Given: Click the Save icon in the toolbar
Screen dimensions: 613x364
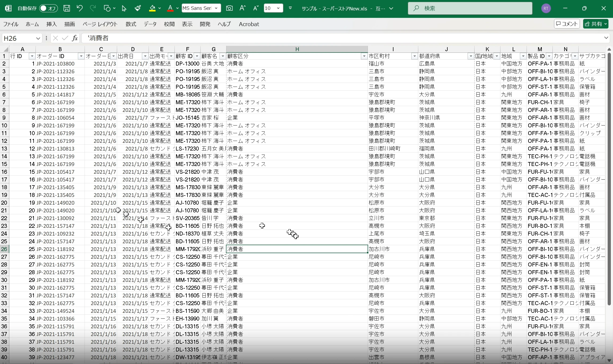Looking at the screenshot, I should [x=66, y=8].
